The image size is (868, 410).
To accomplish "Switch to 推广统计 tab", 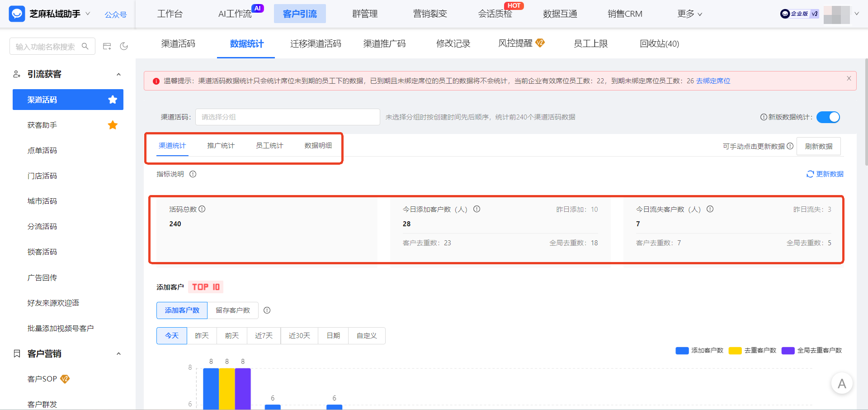I will click(x=221, y=146).
